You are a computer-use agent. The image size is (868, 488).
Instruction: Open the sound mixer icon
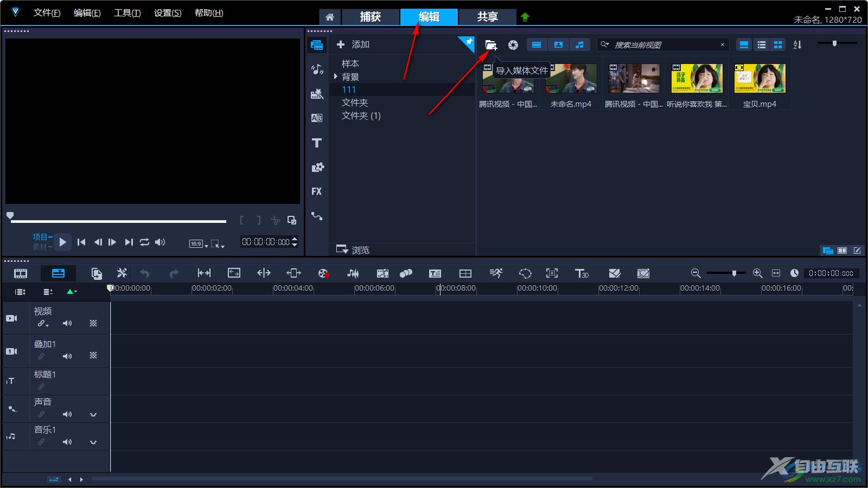click(353, 273)
